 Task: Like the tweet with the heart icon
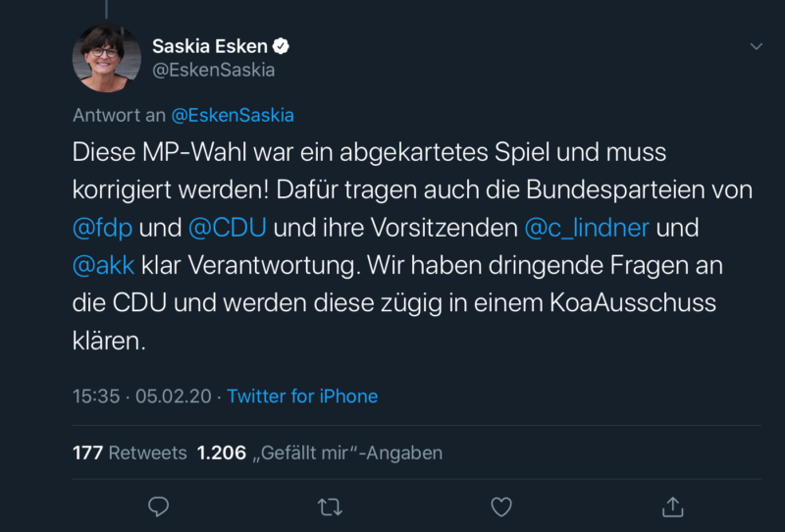coord(501,506)
